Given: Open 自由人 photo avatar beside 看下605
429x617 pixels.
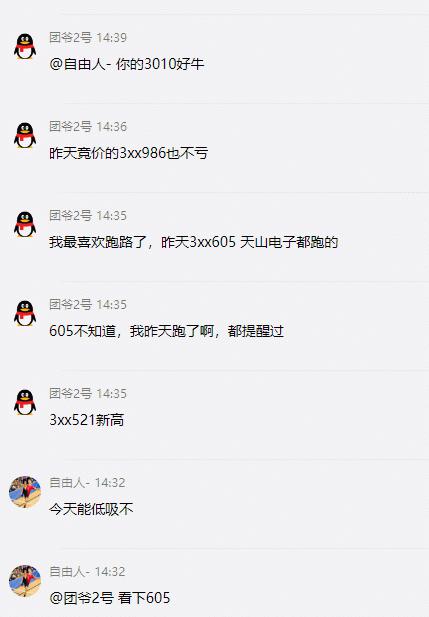Looking at the screenshot, I should [25, 580].
